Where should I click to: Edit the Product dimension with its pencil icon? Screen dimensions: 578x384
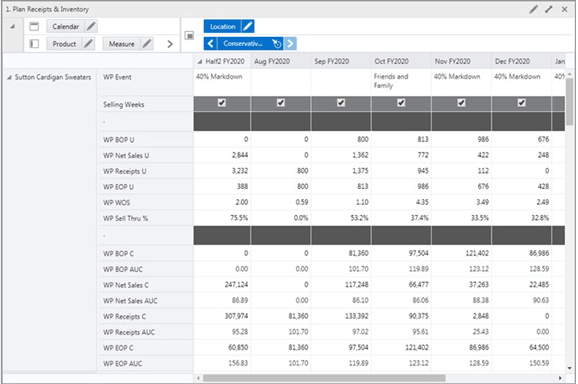(88, 44)
